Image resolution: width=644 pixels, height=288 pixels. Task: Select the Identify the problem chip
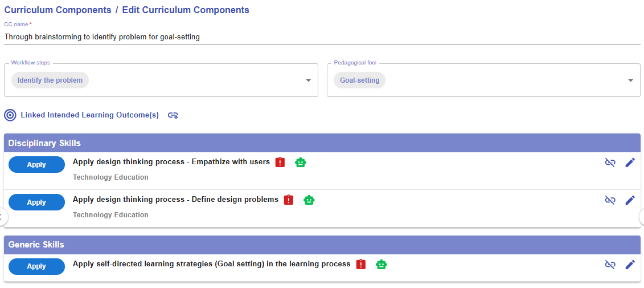point(50,80)
